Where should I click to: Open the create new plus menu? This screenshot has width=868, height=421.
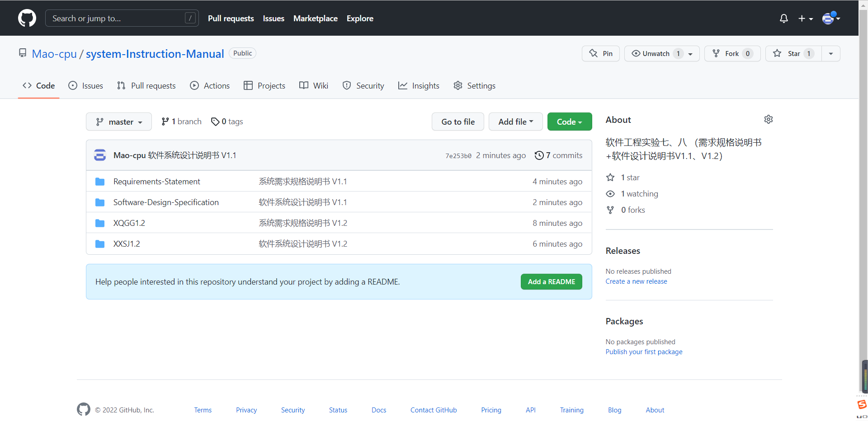click(x=806, y=19)
